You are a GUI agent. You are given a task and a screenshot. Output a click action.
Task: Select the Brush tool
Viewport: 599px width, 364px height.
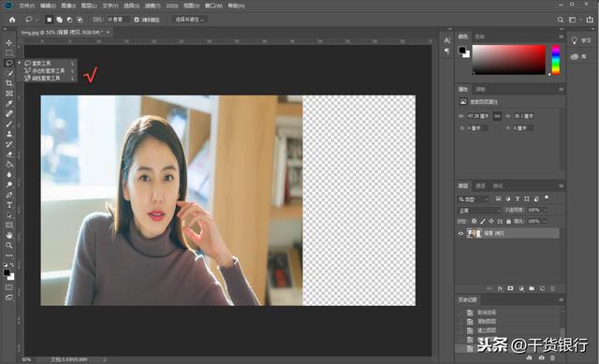(9, 124)
